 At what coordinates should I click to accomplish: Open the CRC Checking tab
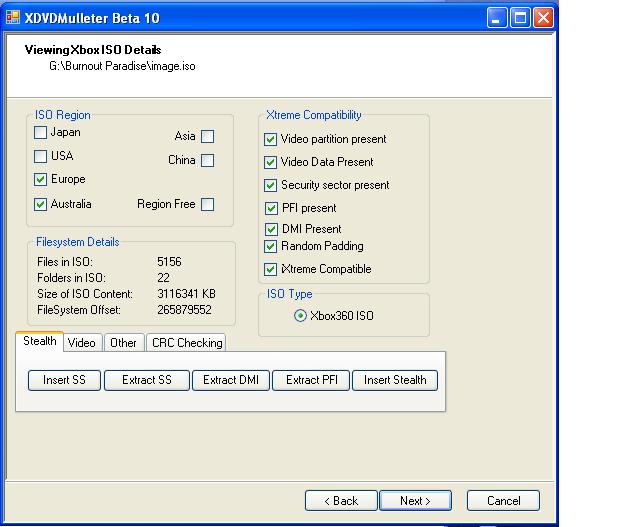[187, 343]
